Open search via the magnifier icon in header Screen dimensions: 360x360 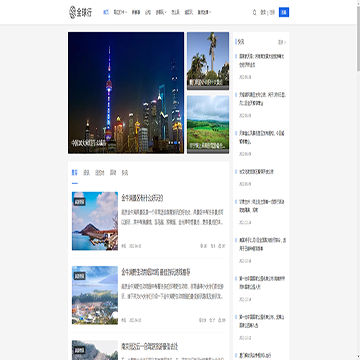point(254,12)
